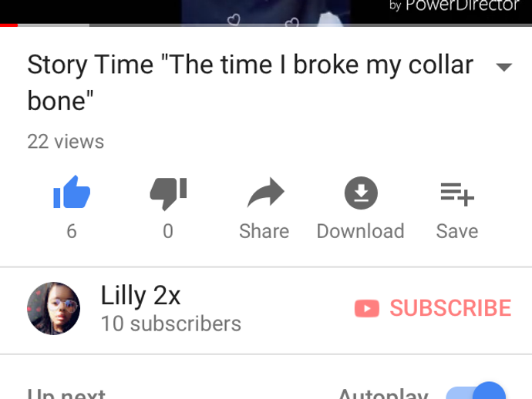
Task: Toggle the Autoplay switch
Action: pos(476,391)
